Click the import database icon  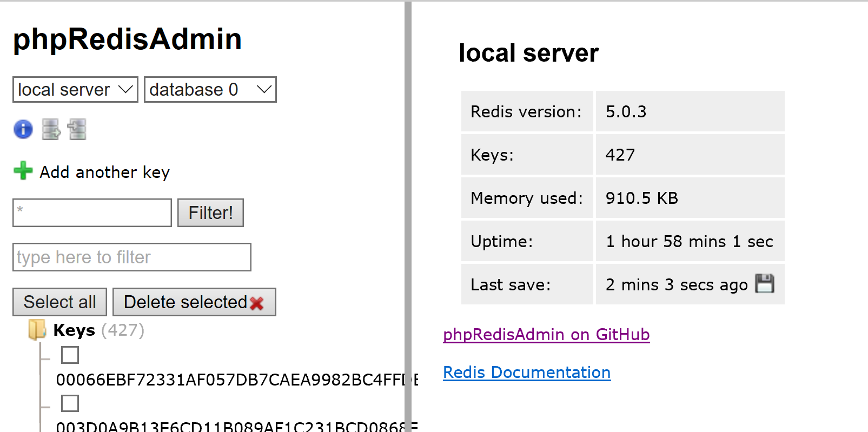tap(77, 129)
